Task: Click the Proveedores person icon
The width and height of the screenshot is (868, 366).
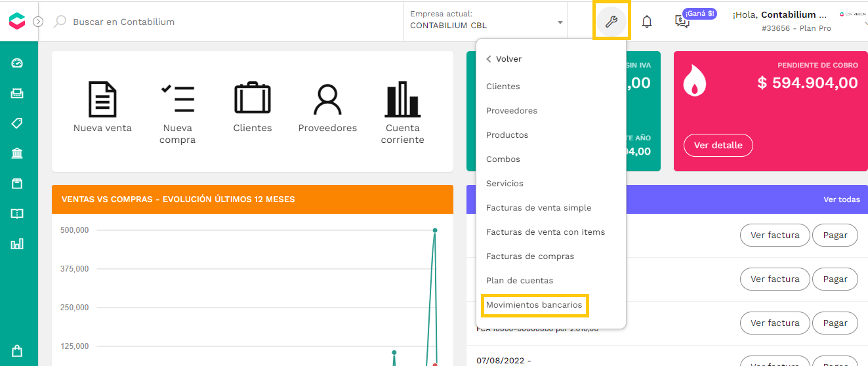Action: (x=327, y=100)
